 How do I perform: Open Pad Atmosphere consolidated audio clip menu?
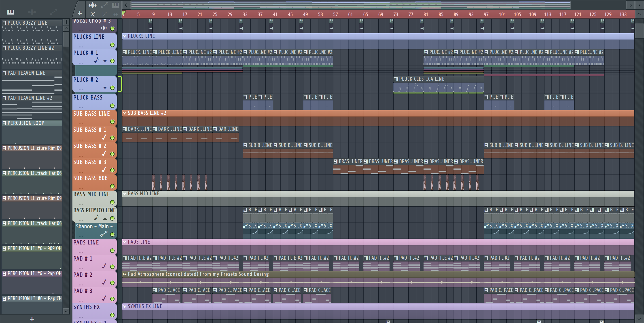[125, 274]
